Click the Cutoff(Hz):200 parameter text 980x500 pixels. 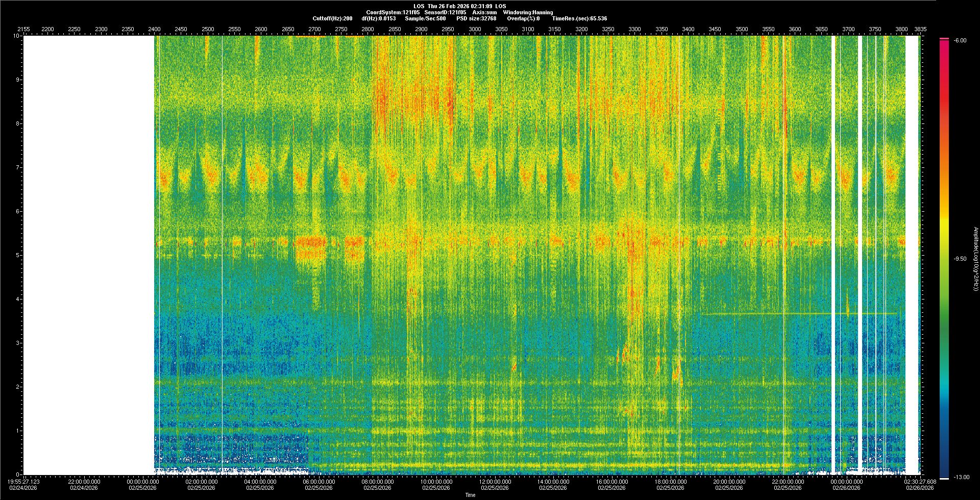pyautogui.click(x=332, y=18)
